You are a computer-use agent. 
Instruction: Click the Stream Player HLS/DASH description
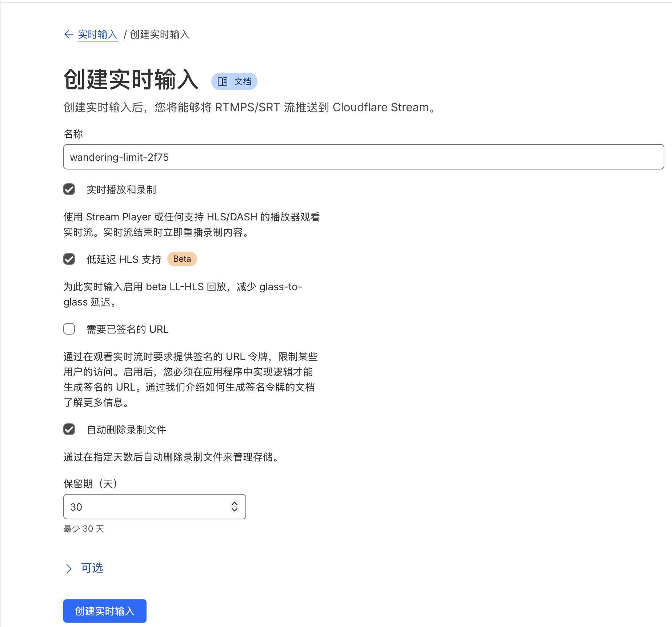click(x=192, y=224)
